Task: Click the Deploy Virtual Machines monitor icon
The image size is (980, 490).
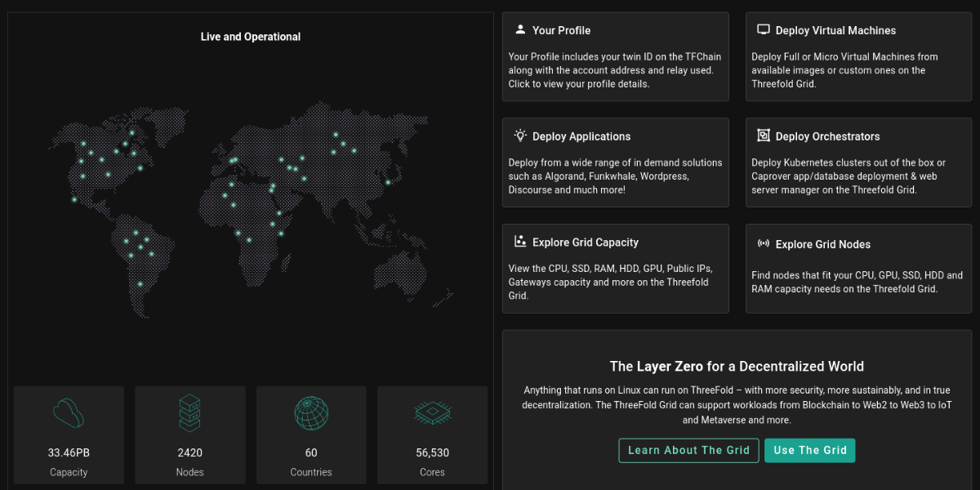Action: tap(764, 29)
